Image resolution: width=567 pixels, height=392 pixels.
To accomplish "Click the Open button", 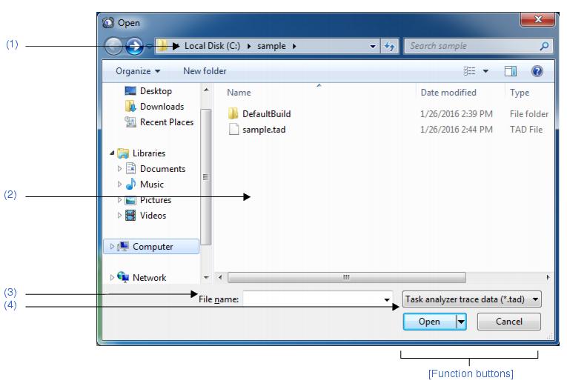I will (x=429, y=322).
